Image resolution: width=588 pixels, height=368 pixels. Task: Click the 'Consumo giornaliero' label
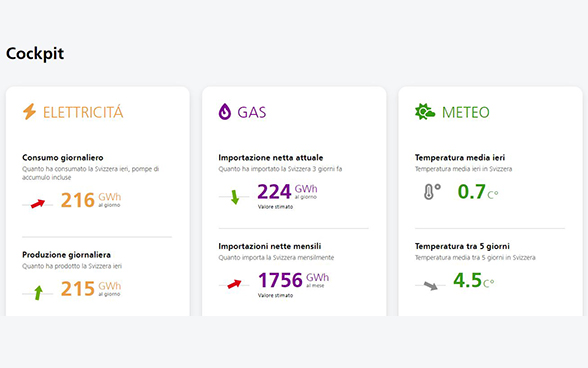tap(63, 158)
